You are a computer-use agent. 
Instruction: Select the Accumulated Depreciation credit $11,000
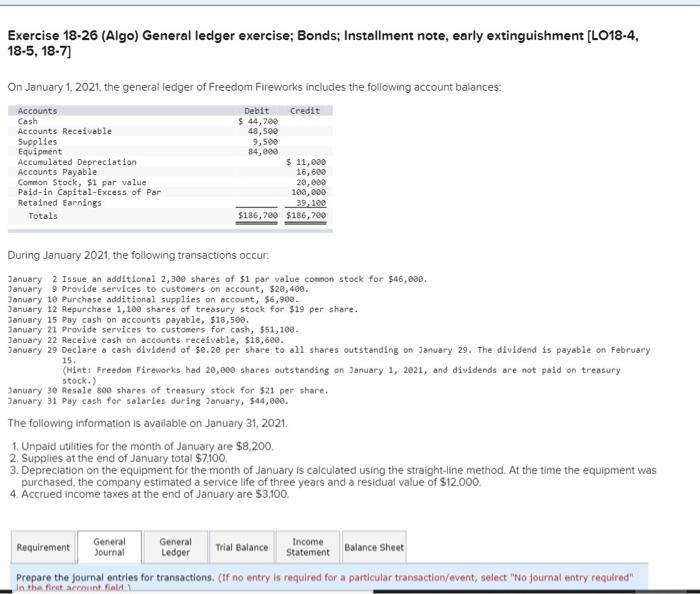pos(306,162)
